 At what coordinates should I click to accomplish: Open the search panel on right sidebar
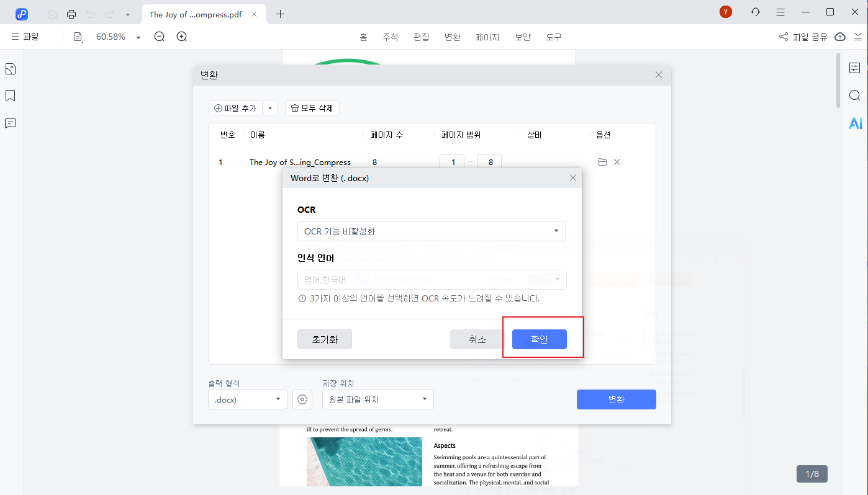click(x=855, y=95)
